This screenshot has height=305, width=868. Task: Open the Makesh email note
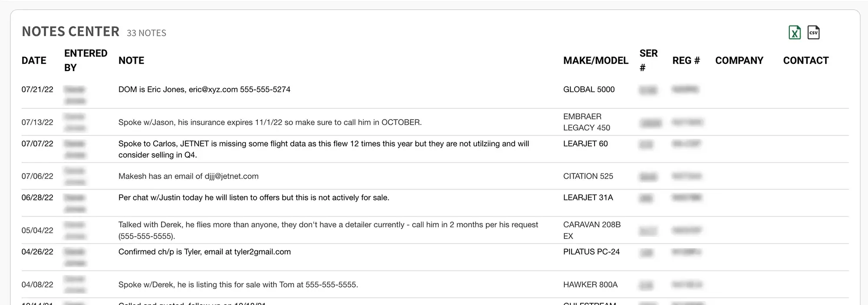click(188, 176)
